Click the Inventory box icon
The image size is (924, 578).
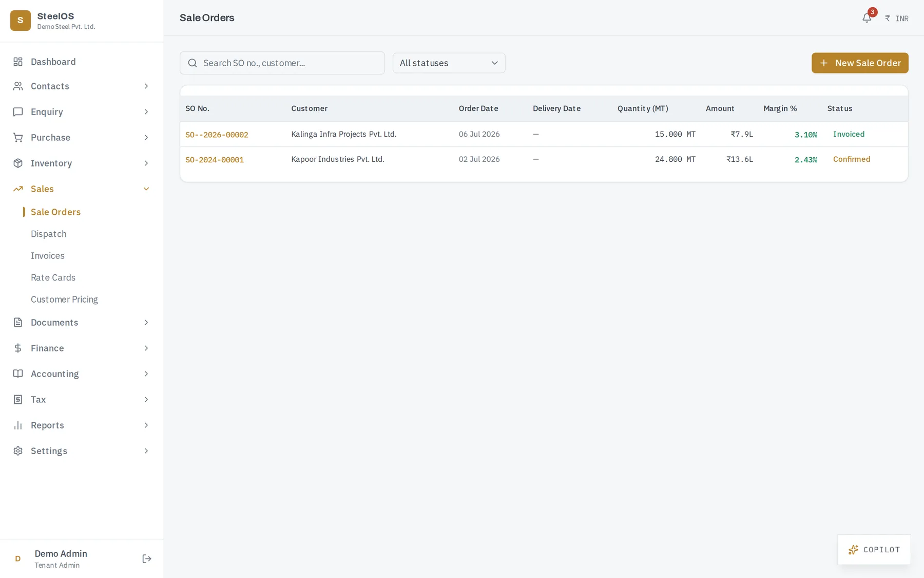pyautogui.click(x=18, y=163)
